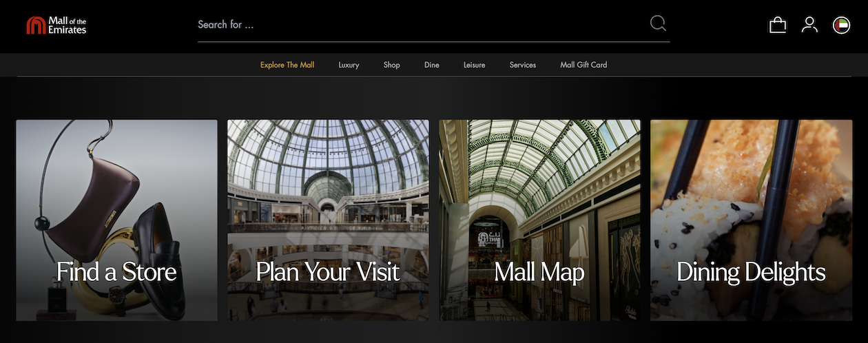This screenshot has height=343, width=868.
Task: Click the Mall of the Emirates logo
Action: (56, 25)
